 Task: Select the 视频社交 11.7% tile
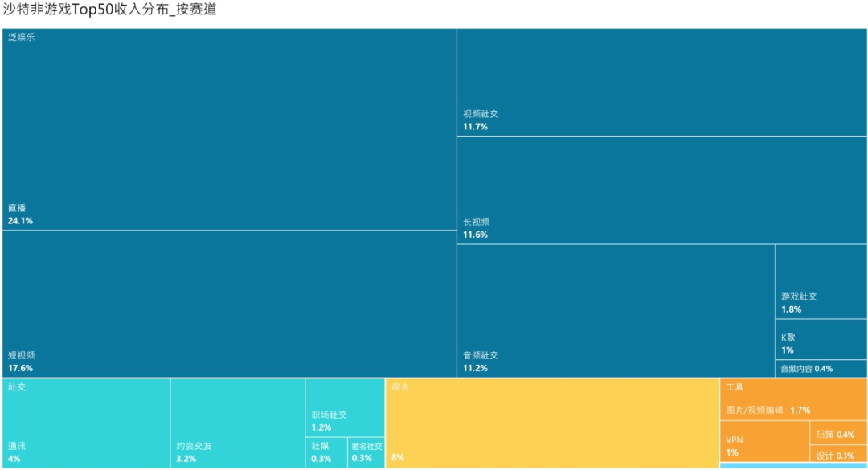[661, 83]
